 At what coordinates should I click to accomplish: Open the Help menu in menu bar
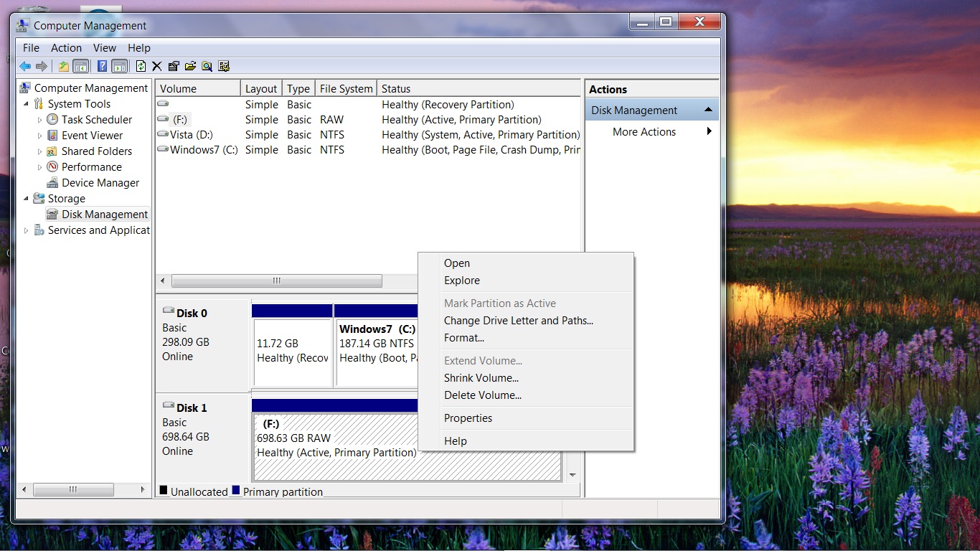click(x=138, y=48)
